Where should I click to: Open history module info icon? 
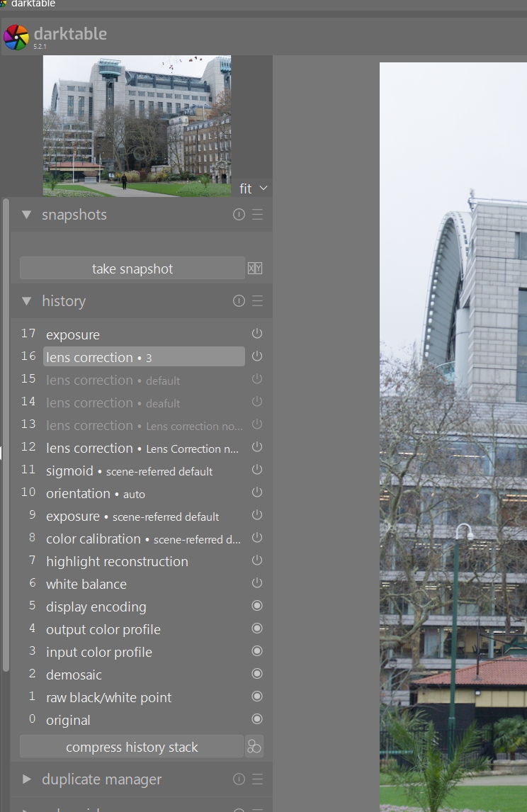(239, 301)
